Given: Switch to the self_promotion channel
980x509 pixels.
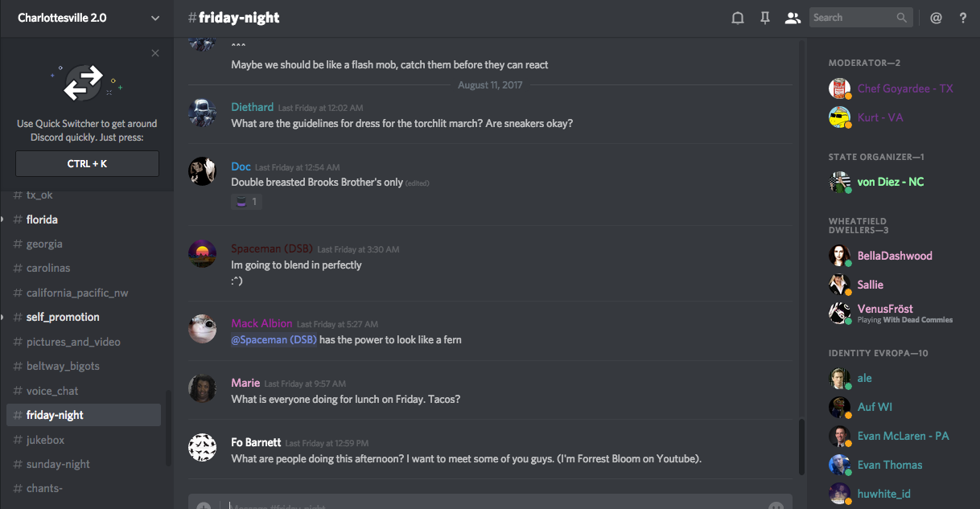Looking at the screenshot, I should coord(63,317).
